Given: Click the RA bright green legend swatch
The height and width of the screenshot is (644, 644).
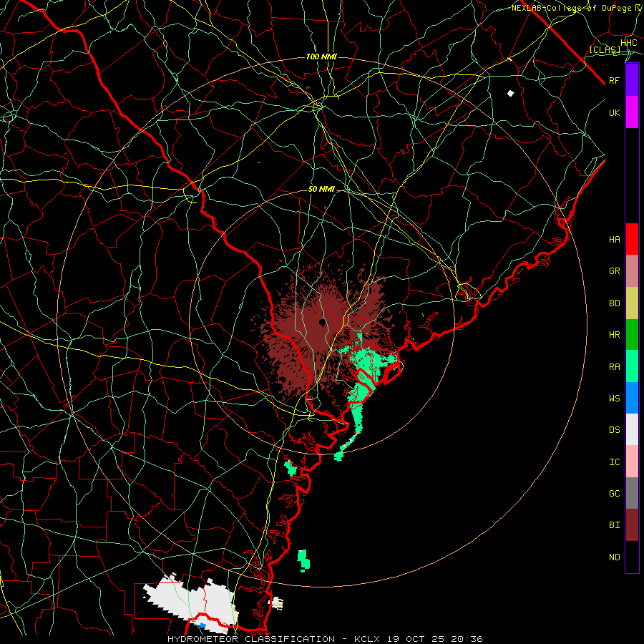Looking at the screenshot, I should 632,366.
